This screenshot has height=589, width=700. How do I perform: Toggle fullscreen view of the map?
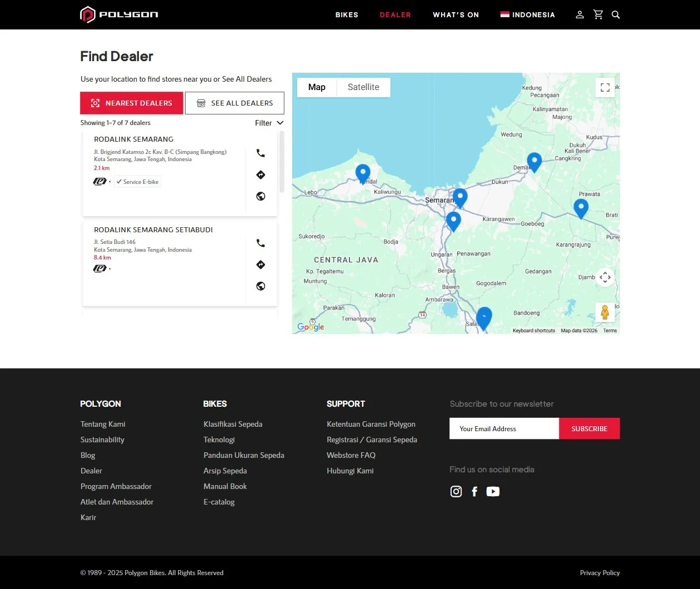(605, 88)
